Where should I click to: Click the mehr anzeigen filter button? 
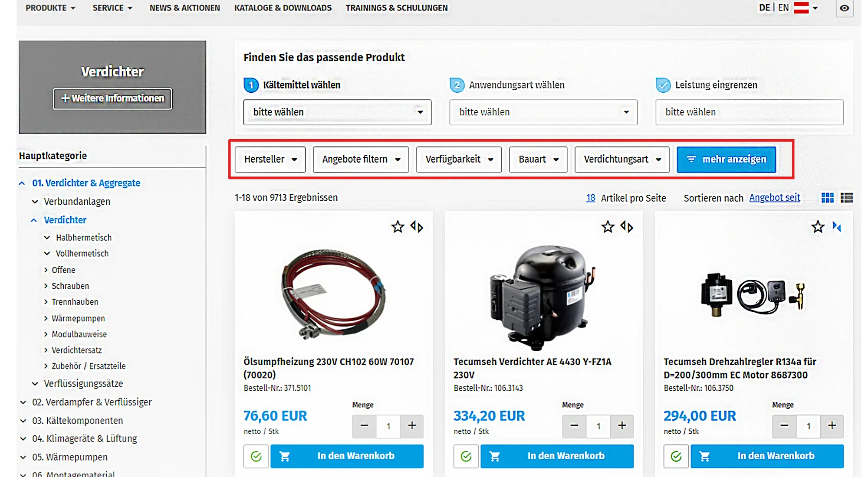tap(726, 160)
